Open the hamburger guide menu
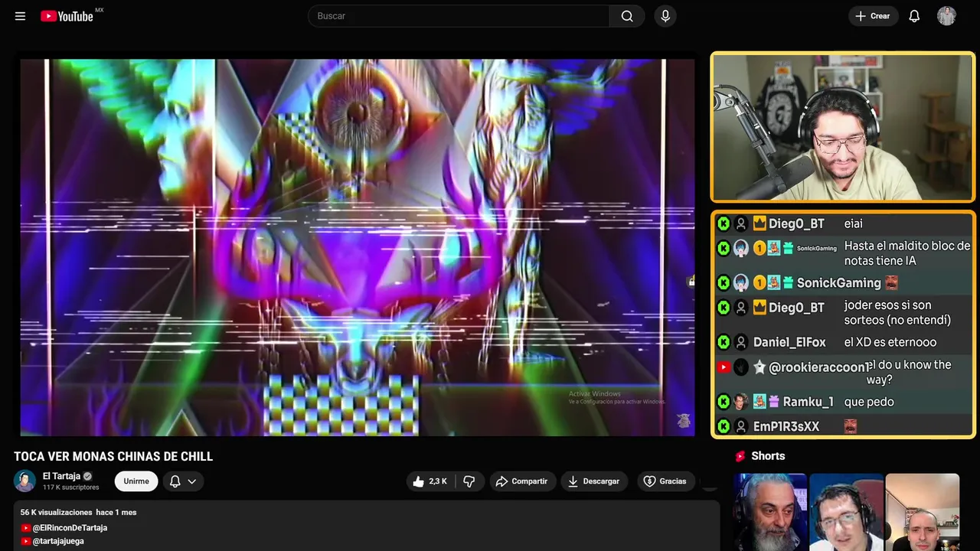Image resolution: width=980 pixels, height=551 pixels. click(x=20, y=16)
